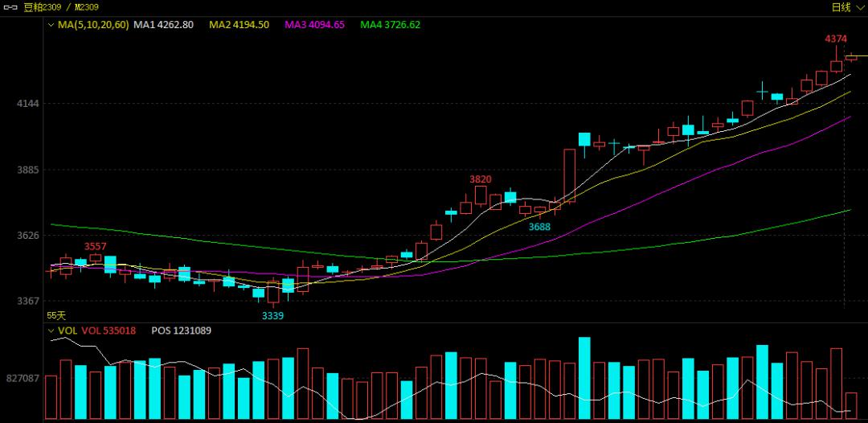Click the 豆粕2309 / M2309 contract title
The image size is (868, 423).
[61, 7]
